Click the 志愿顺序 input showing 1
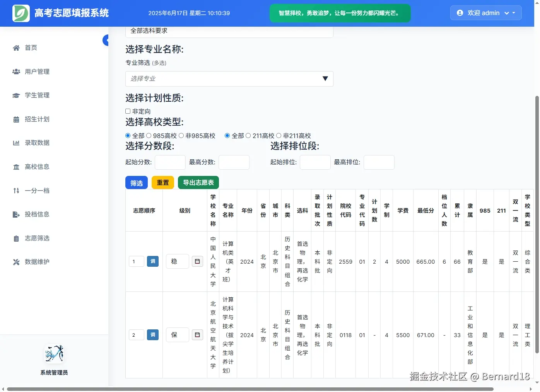The image size is (540, 392). (137, 261)
